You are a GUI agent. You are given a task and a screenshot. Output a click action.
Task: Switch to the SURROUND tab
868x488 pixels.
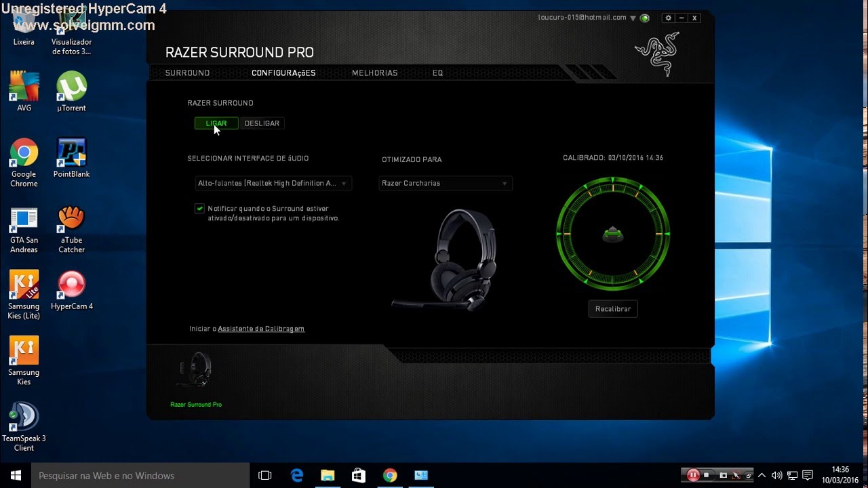click(186, 73)
